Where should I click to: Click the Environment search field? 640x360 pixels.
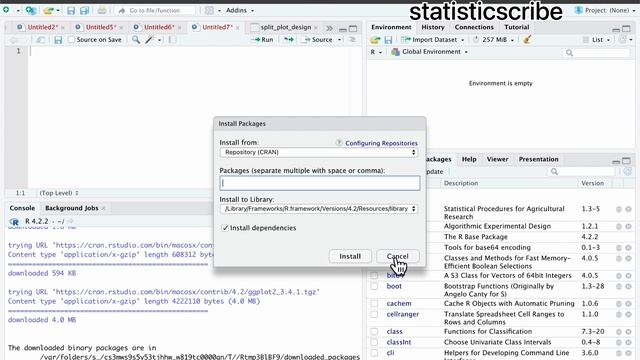596,53
